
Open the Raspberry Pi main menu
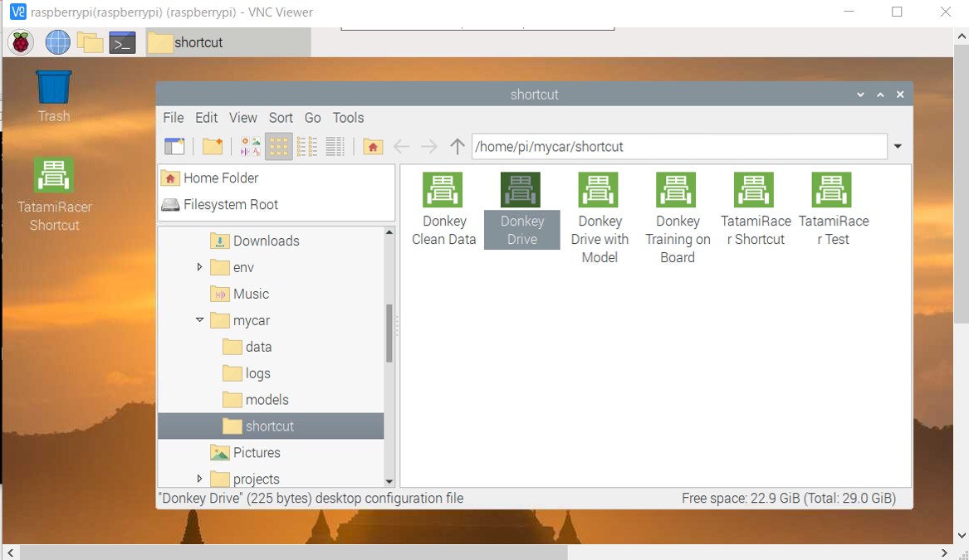click(x=21, y=42)
